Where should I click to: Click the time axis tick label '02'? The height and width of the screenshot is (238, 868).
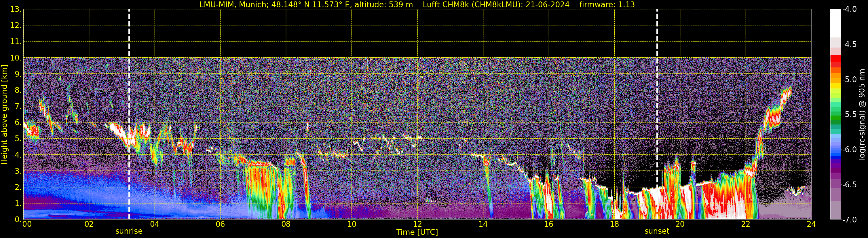pyautogui.click(x=89, y=224)
